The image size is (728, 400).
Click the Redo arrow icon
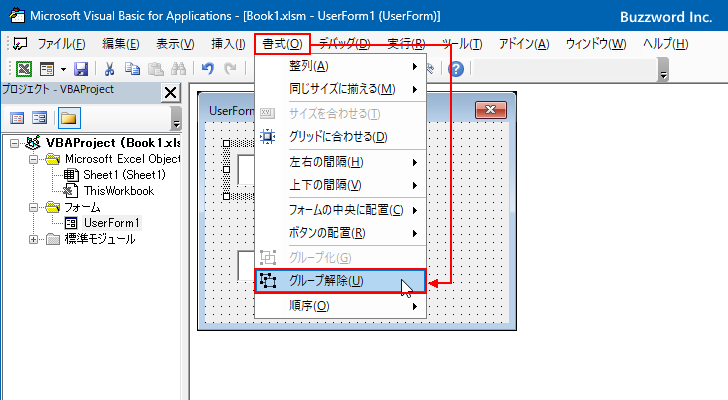click(x=230, y=69)
